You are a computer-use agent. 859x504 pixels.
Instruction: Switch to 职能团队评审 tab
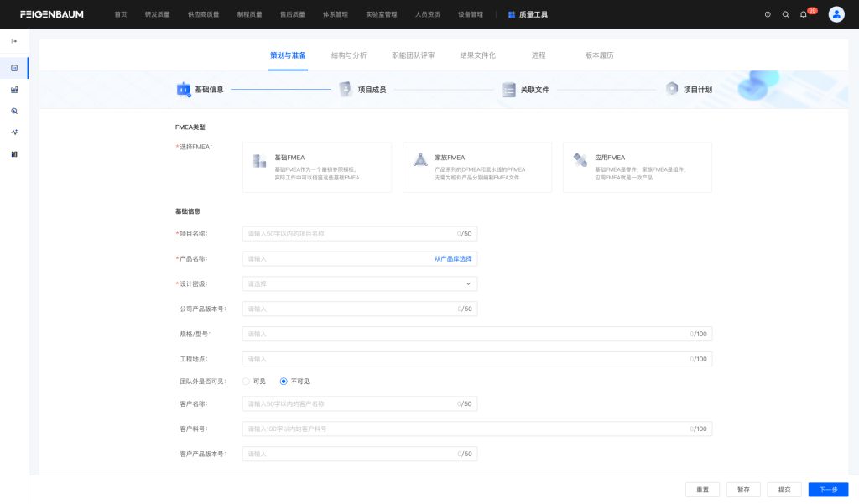point(413,55)
